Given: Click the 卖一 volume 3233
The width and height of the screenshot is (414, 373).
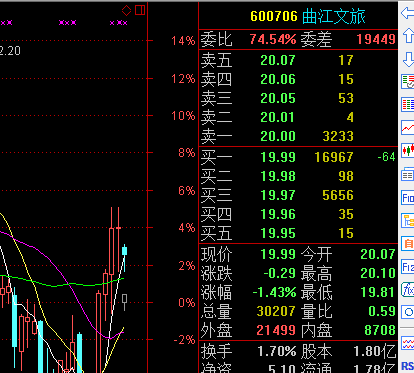Looking at the screenshot, I should (x=338, y=136).
